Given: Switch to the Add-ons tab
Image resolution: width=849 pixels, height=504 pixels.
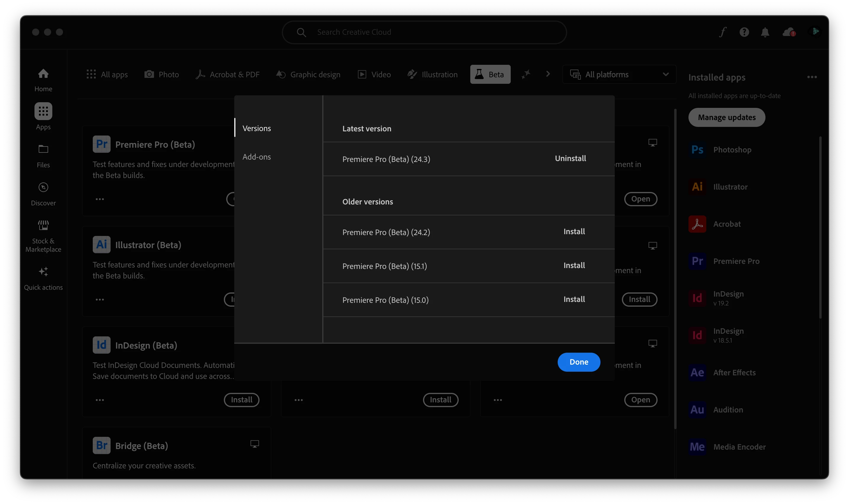Looking at the screenshot, I should coord(257,157).
